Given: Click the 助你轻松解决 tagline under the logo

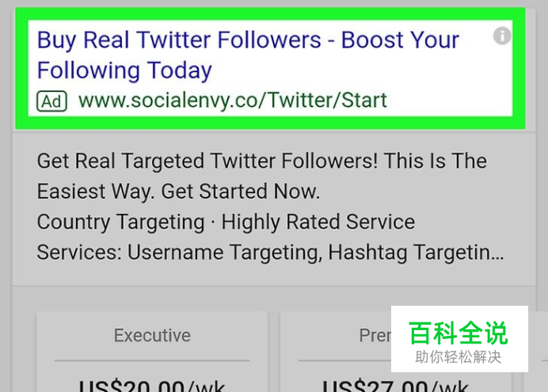Looking at the screenshot, I should [x=459, y=357].
